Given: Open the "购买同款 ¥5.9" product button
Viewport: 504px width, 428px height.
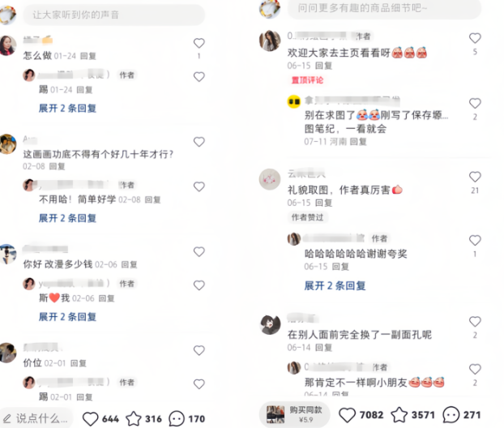Looking at the screenshot, I should tap(295, 414).
